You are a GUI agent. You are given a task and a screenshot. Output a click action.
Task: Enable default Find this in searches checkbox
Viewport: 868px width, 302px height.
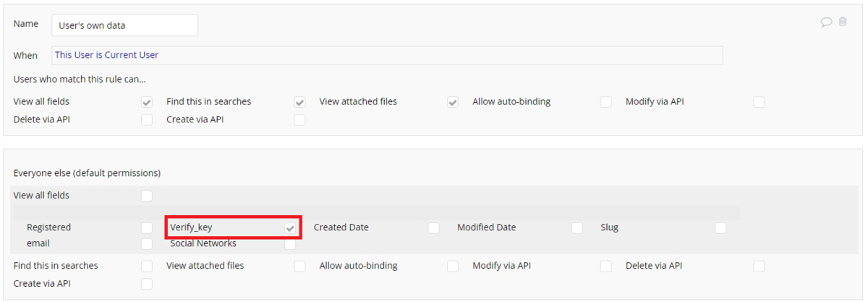pyautogui.click(x=147, y=266)
